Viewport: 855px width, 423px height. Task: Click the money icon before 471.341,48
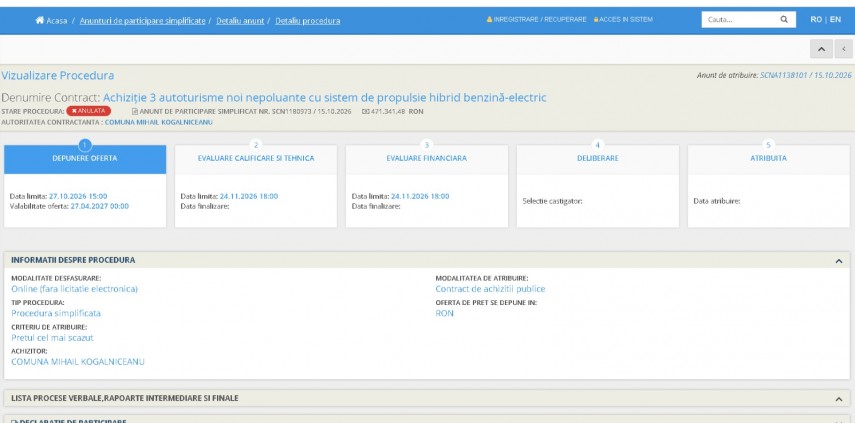point(365,111)
